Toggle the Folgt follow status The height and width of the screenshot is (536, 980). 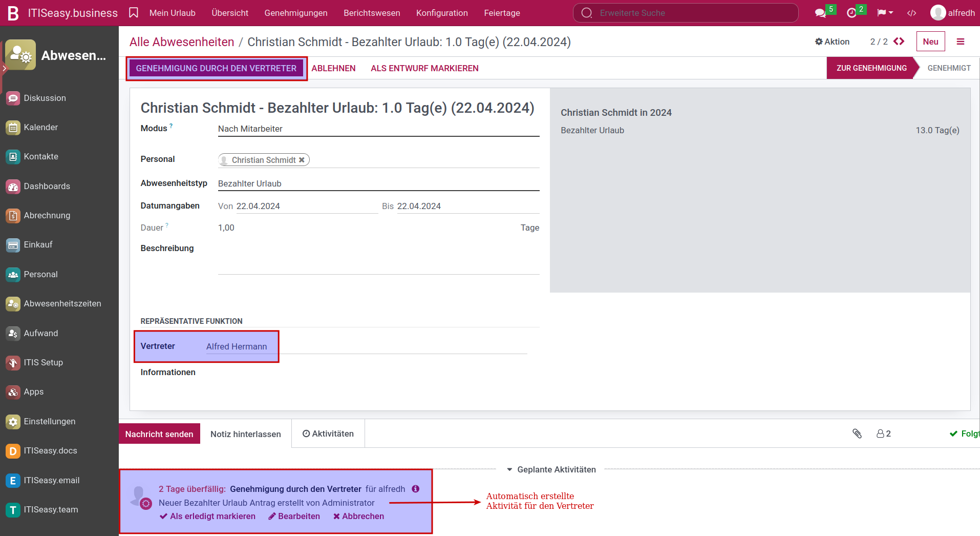click(x=965, y=434)
